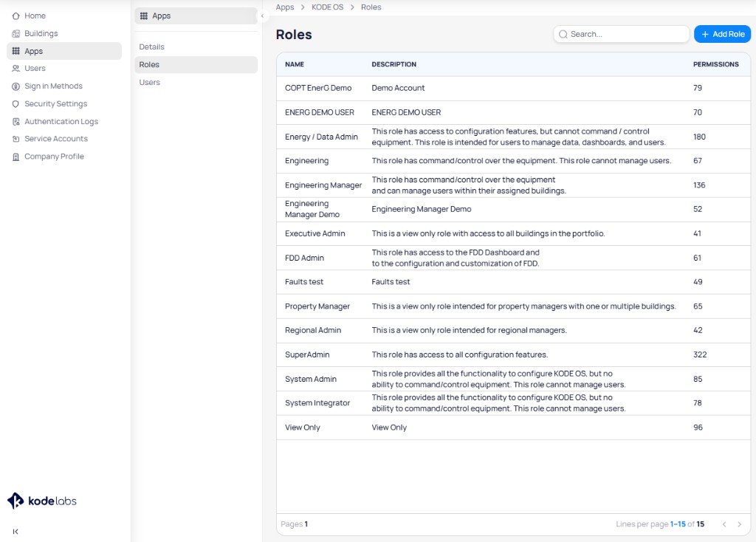Open Engineering Manager Demo role name
This screenshot has width=756, height=542.
(x=312, y=209)
